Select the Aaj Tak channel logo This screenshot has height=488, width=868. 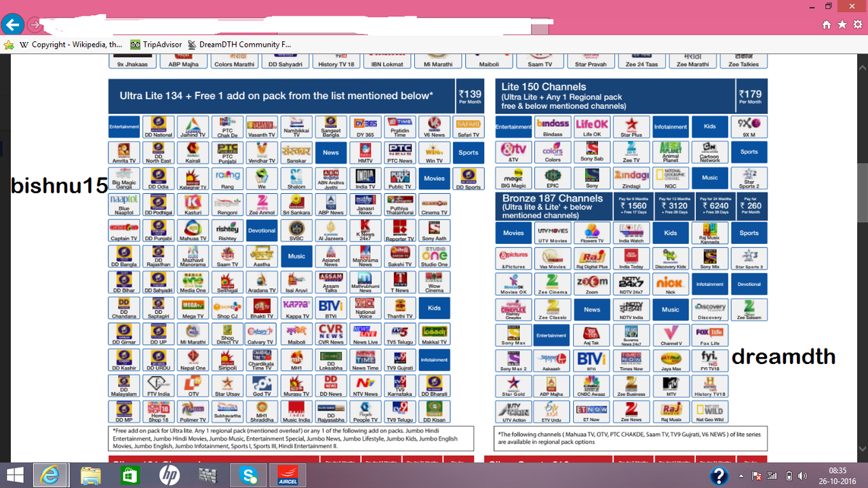tap(592, 335)
